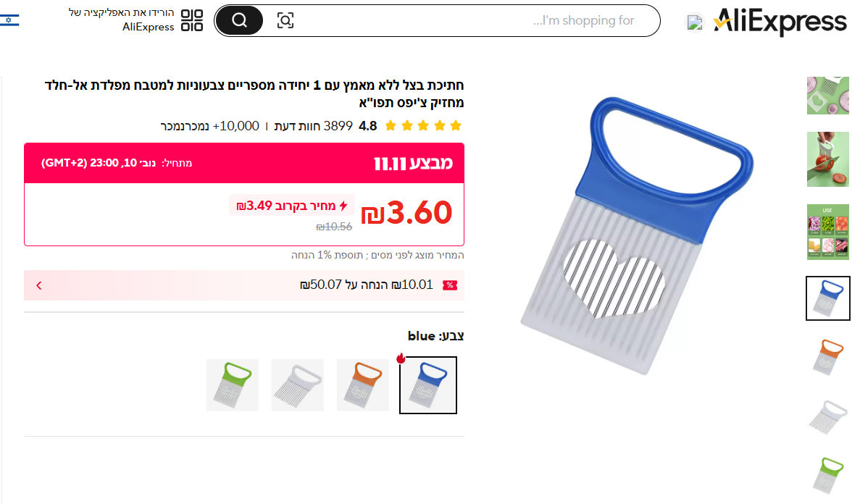860x504 pixels.
Task: View the tomato slicing gallery thumbnail
Action: (828, 159)
